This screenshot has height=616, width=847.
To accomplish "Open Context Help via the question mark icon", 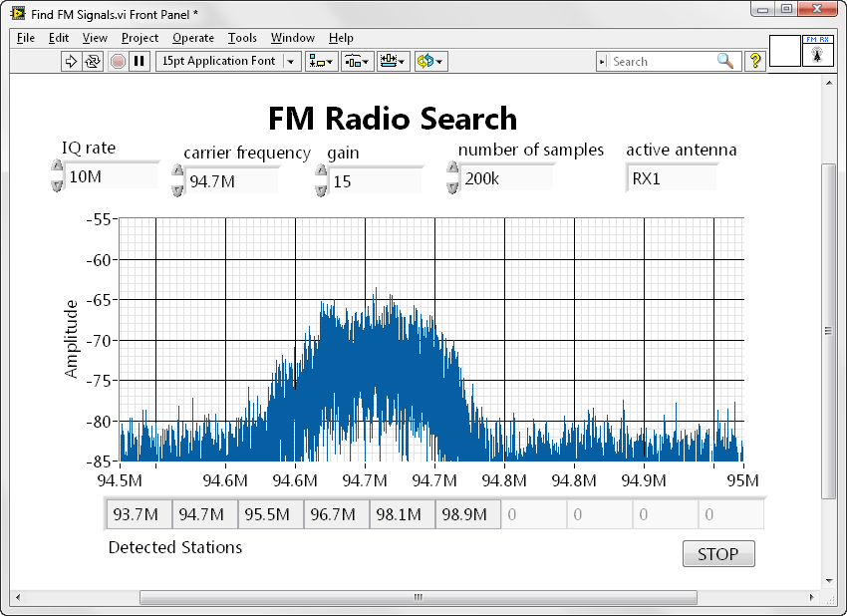I will tap(754, 61).
